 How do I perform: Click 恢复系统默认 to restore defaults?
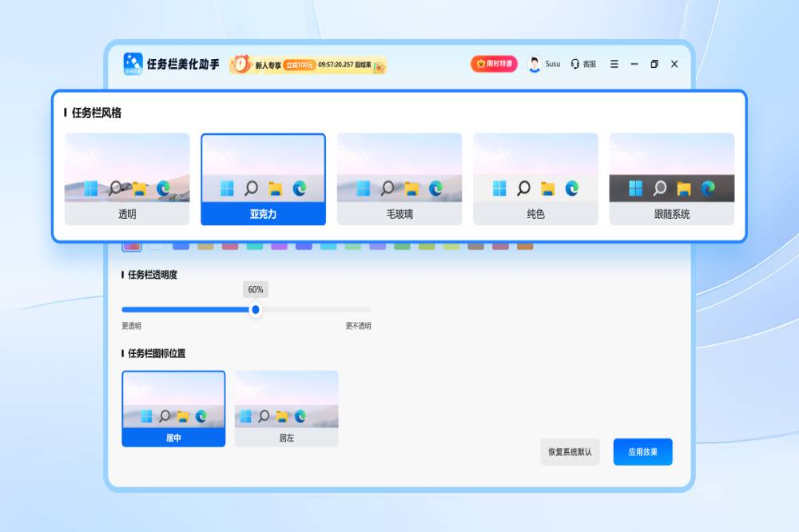(x=570, y=451)
